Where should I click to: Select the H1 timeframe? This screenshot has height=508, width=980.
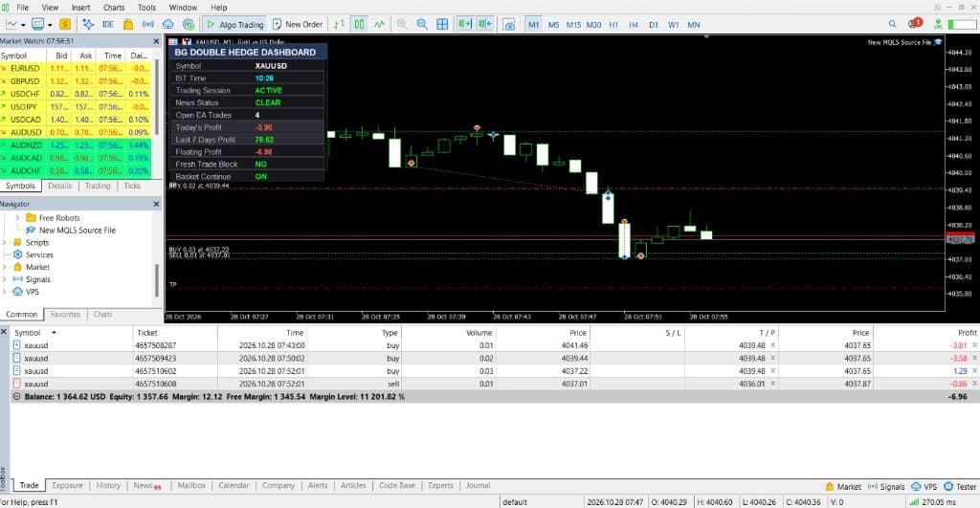pyautogui.click(x=613, y=25)
